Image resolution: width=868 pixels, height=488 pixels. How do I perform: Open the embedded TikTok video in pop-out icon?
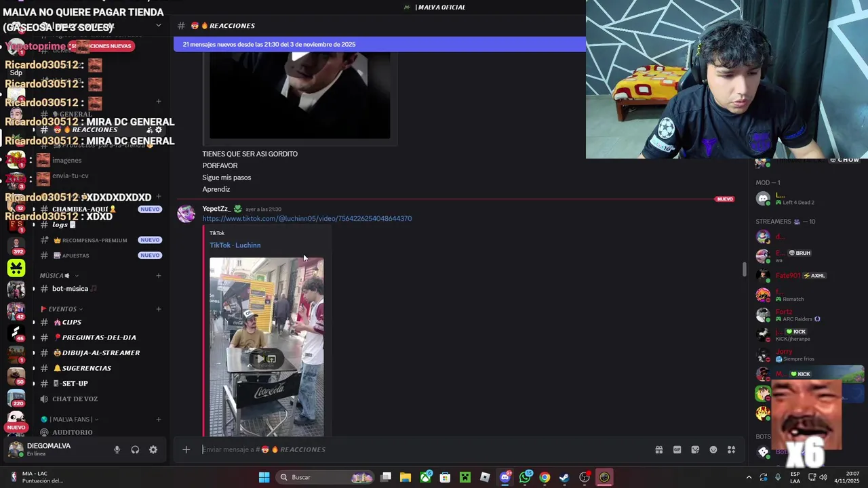point(272,359)
